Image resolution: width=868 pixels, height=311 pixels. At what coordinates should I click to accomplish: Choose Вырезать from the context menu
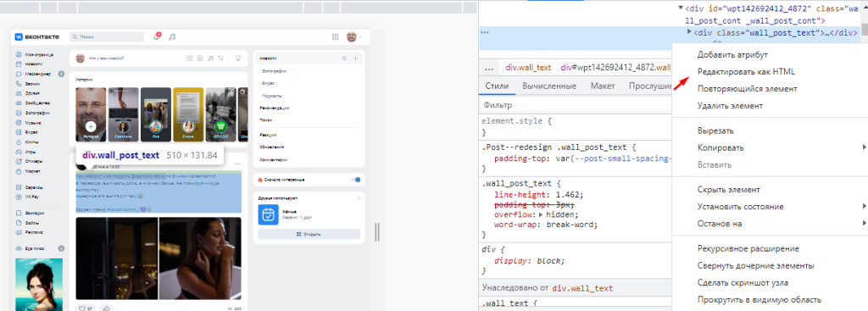(715, 131)
